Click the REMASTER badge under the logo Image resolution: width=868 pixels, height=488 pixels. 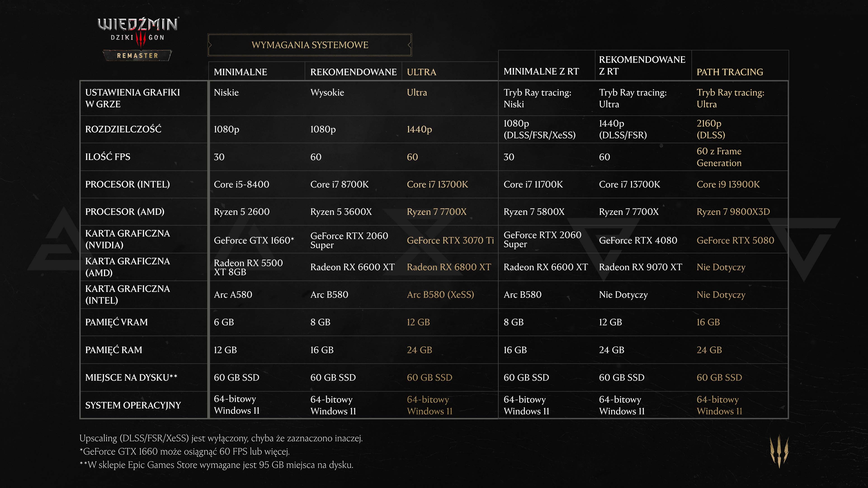click(x=137, y=56)
